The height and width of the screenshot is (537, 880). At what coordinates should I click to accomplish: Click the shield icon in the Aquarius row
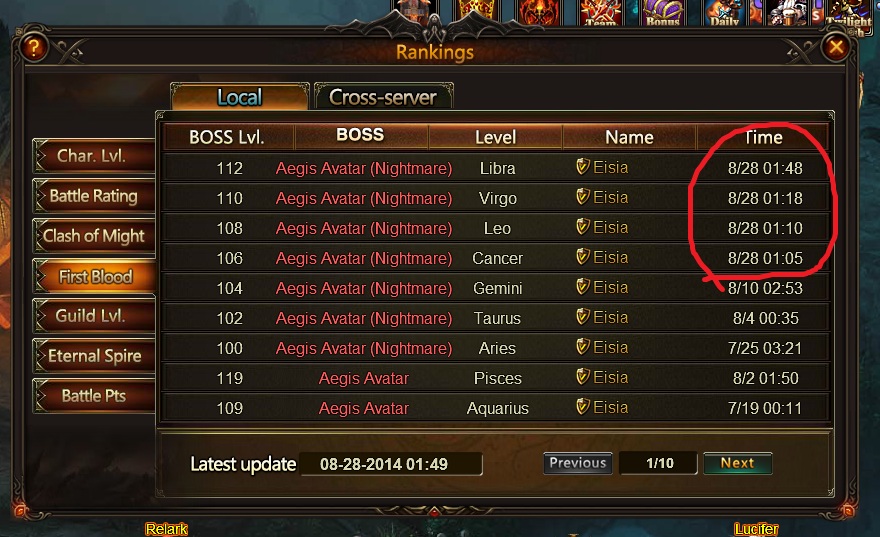pos(583,406)
